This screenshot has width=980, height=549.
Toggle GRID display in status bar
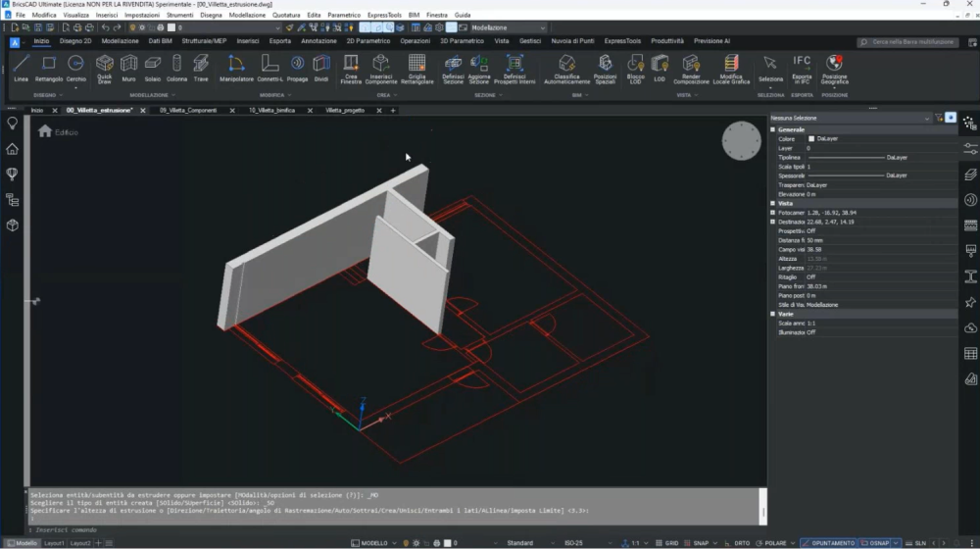point(671,543)
